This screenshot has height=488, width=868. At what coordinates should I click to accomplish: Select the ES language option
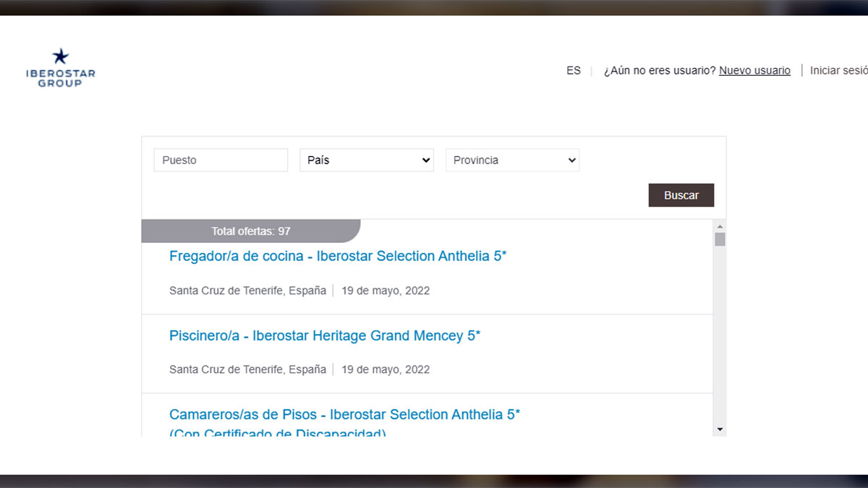[x=574, y=70]
